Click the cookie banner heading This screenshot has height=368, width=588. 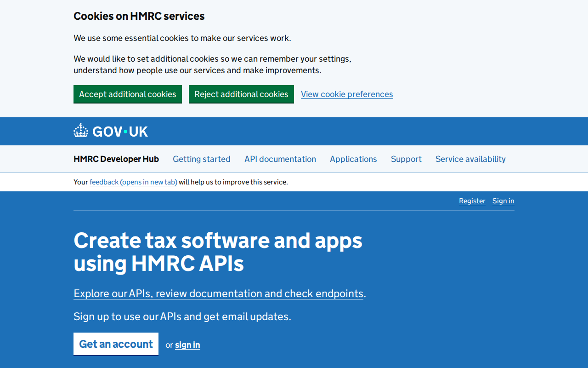pyautogui.click(x=139, y=16)
